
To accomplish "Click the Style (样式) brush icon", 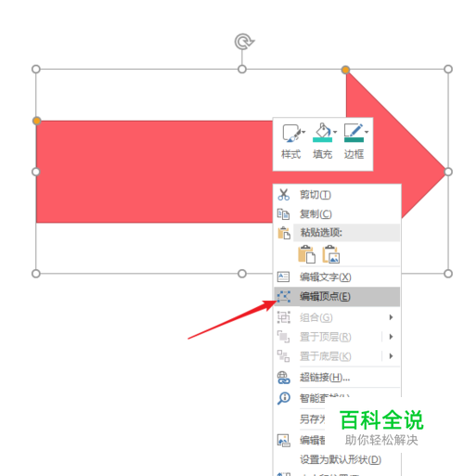I will pos(290,134).
